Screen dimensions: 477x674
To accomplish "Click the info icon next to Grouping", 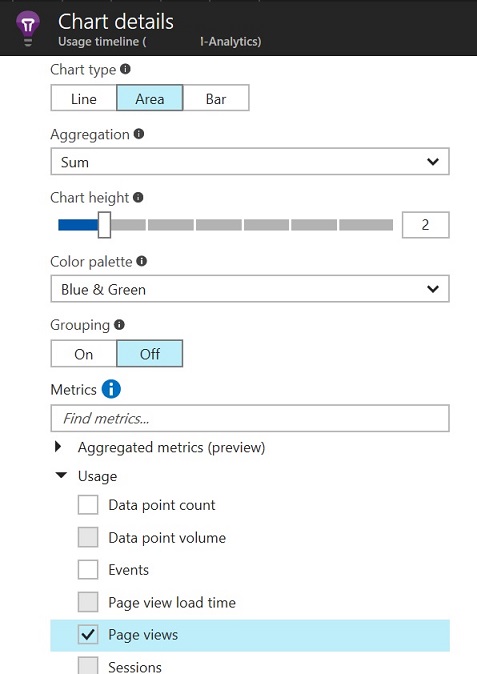I will pyautogui.click(x=119, y=325).
